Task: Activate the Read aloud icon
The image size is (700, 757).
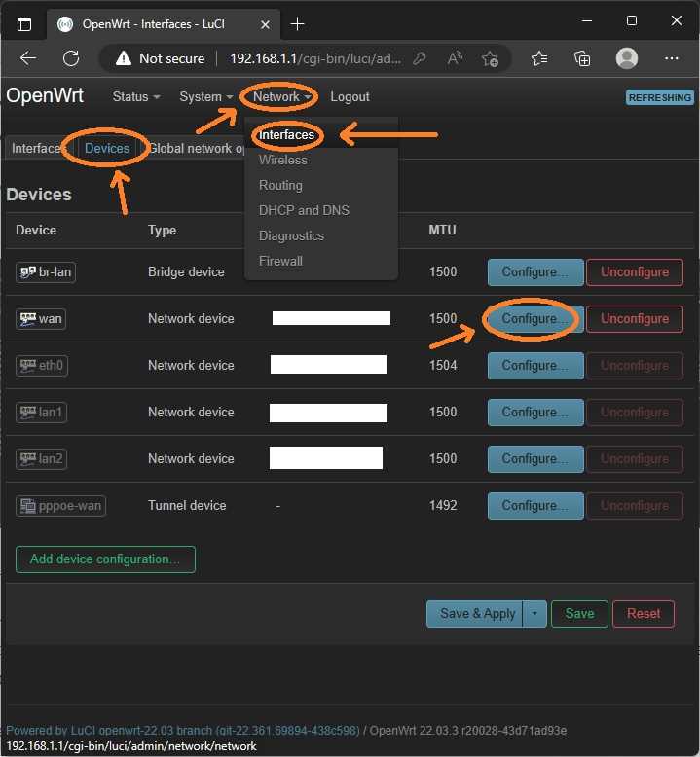Action: pos(455,58)
